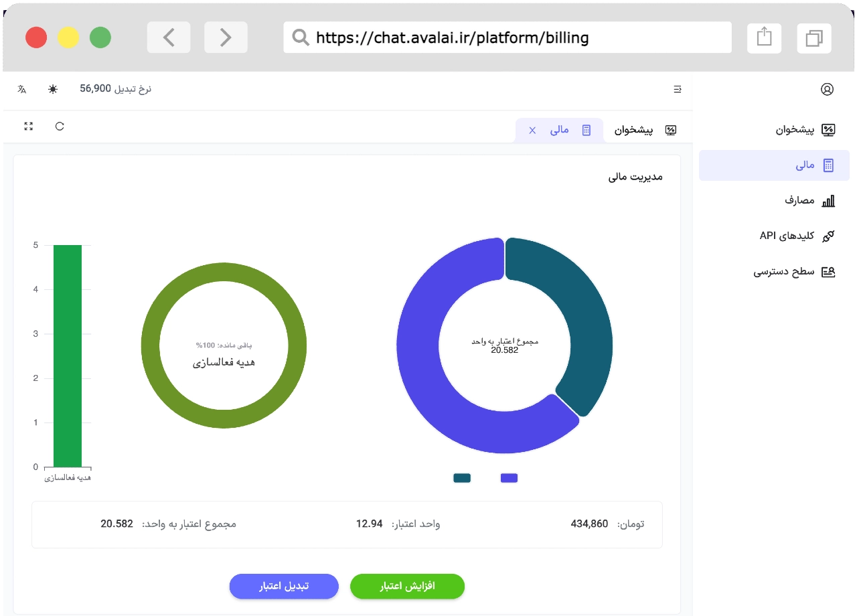Open the user profile icon in sidebar
The image size is (857, 616).
click(x=827, y=89)
